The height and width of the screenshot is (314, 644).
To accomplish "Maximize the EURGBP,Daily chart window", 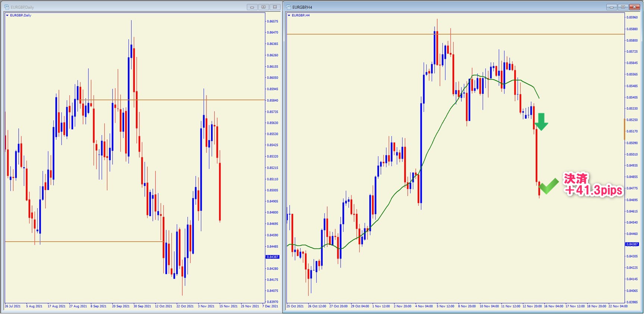I will [x=263, y=7].
